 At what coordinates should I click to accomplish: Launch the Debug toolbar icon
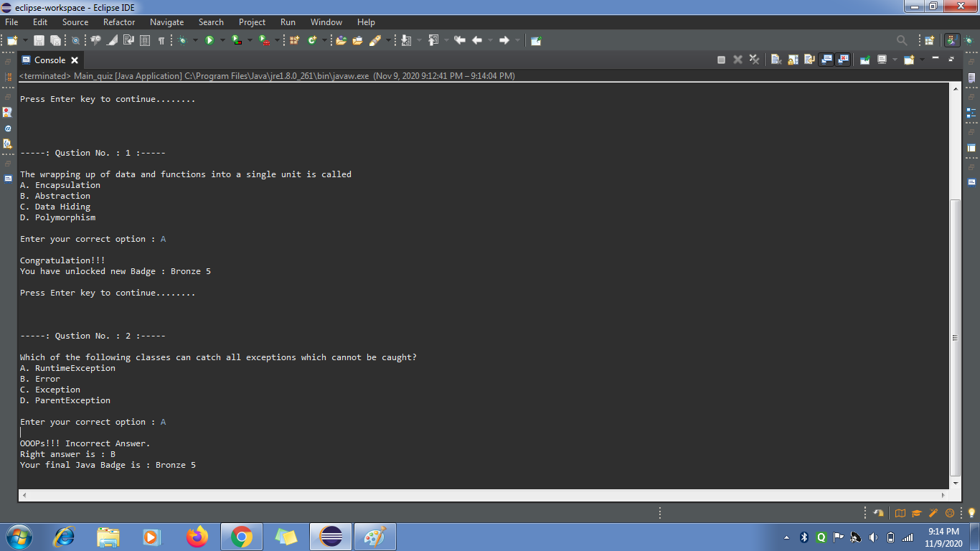click(x=183, y=41)
